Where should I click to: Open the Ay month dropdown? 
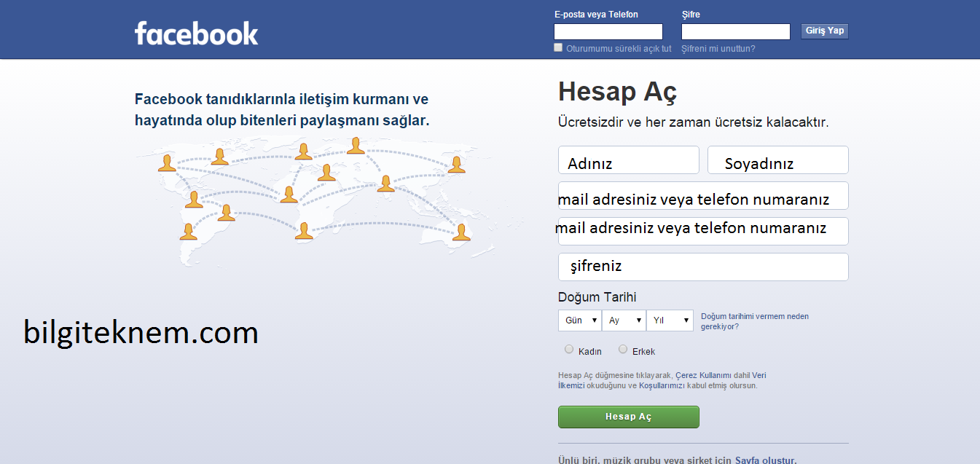624,321
